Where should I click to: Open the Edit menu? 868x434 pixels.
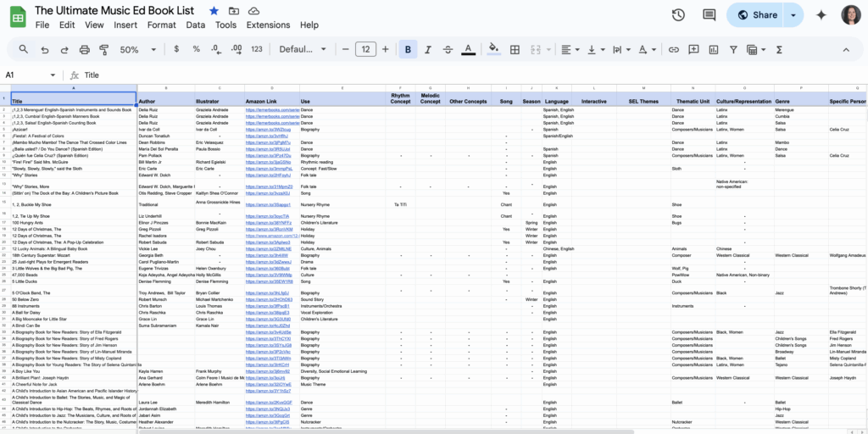(67, 25)
